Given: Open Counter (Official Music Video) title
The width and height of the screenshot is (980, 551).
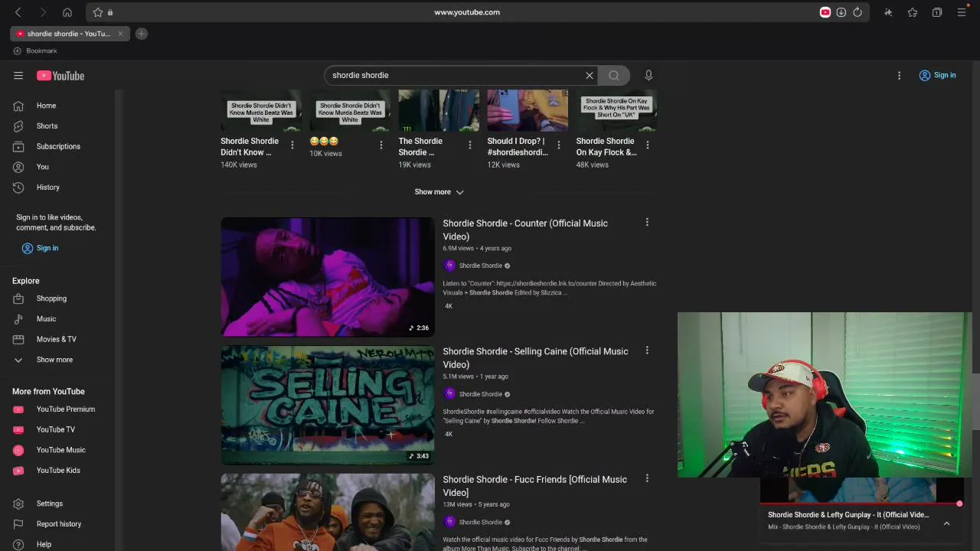Looking at the screenshot, I should (525, 230).
